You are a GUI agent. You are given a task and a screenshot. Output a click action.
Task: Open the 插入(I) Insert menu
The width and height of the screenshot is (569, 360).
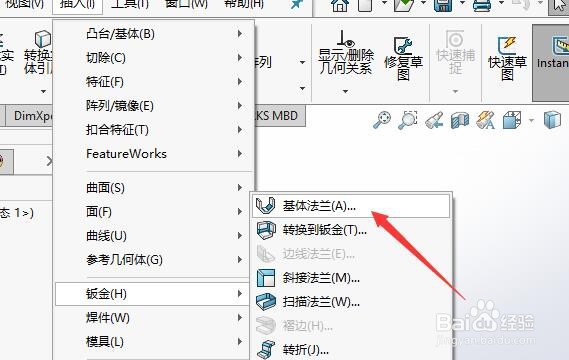click(77, 4)
